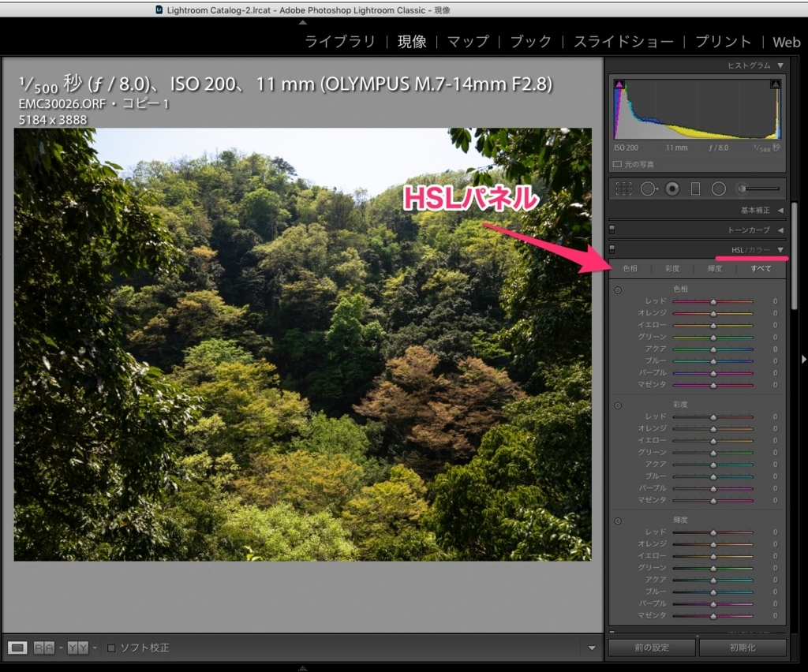Screen dimensions: 808x672
Task: Collapse the ヒストグラム panel
Action: pyautogui.click(x=780, y=65)
